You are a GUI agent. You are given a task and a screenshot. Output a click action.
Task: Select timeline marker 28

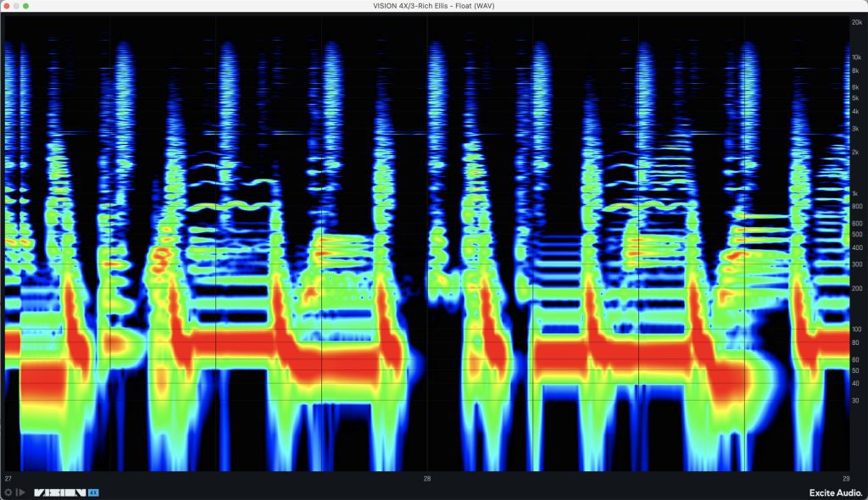(427, 479)
